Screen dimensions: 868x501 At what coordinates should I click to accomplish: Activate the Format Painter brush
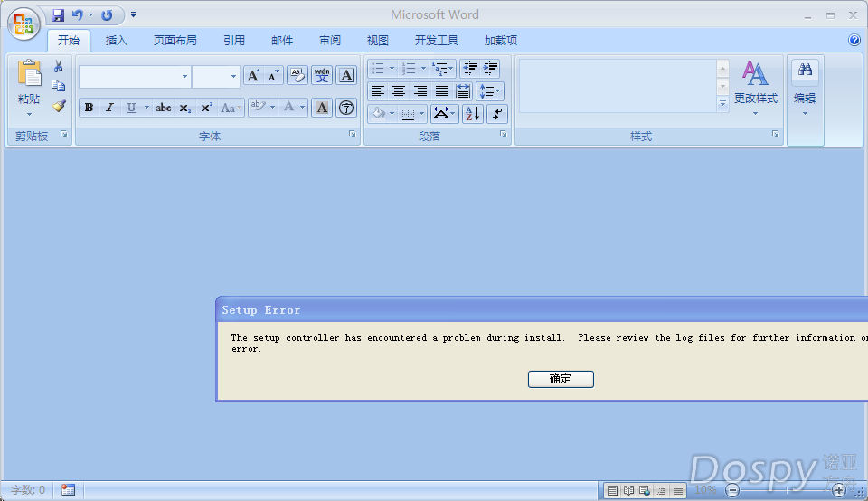click(59, 105)
